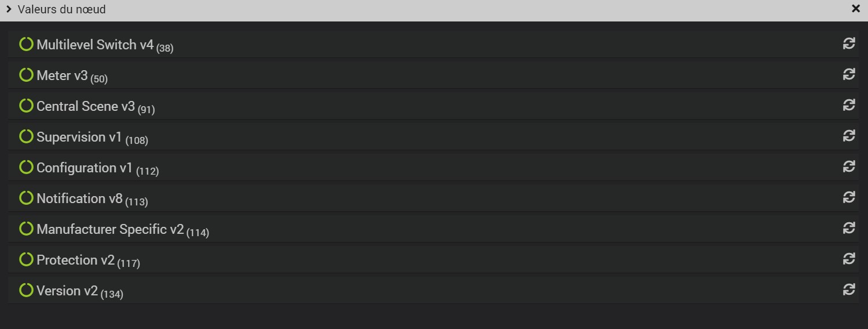868x329 pixels.
Task: Show the Version v2 values
Action: click(x=67, y=291)
